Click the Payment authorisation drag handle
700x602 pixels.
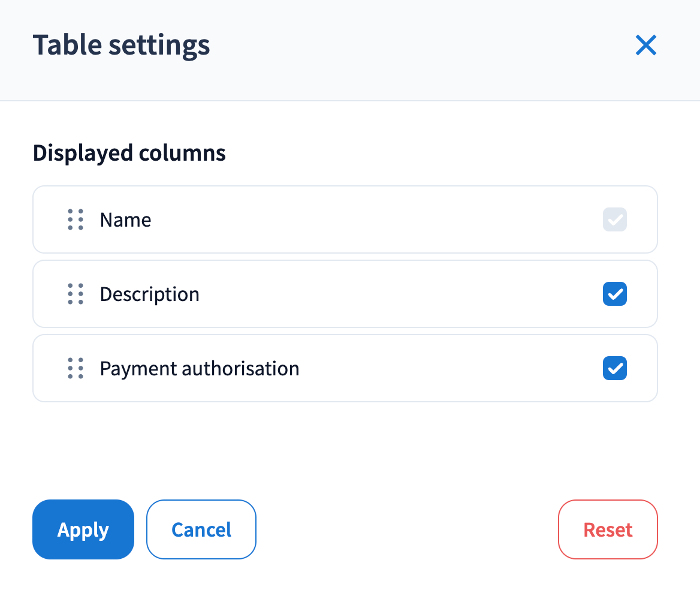(x=76, y=368)
